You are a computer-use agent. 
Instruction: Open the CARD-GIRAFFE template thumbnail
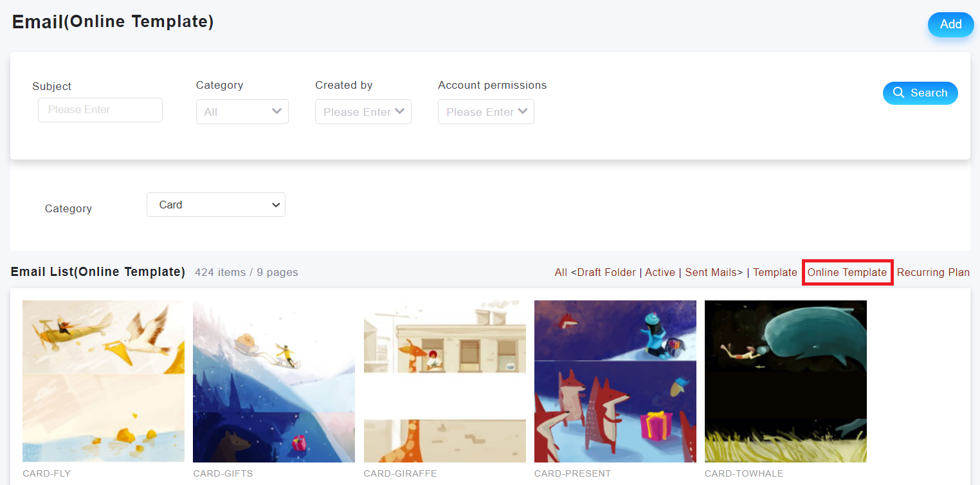click(x=445, y=381)
